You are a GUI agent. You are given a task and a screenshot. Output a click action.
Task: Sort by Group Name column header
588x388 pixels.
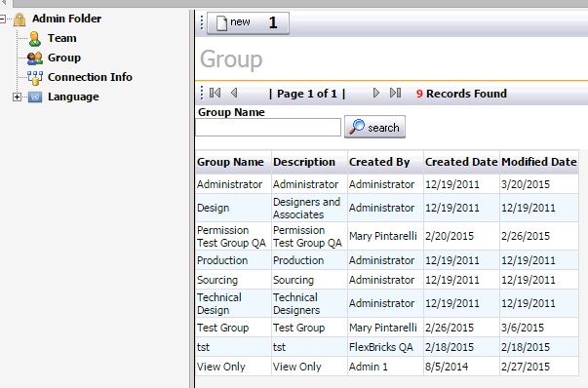[230, 162]
